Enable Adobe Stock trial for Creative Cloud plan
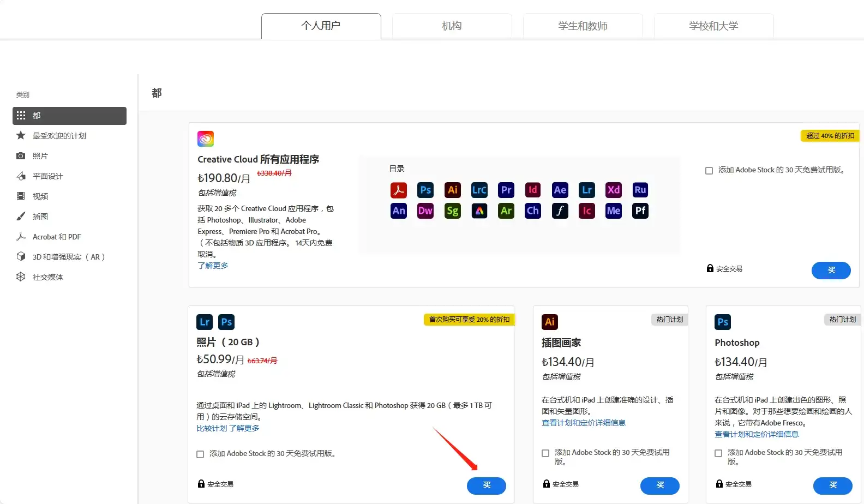The image size is (864, 504). coord(709,171)
